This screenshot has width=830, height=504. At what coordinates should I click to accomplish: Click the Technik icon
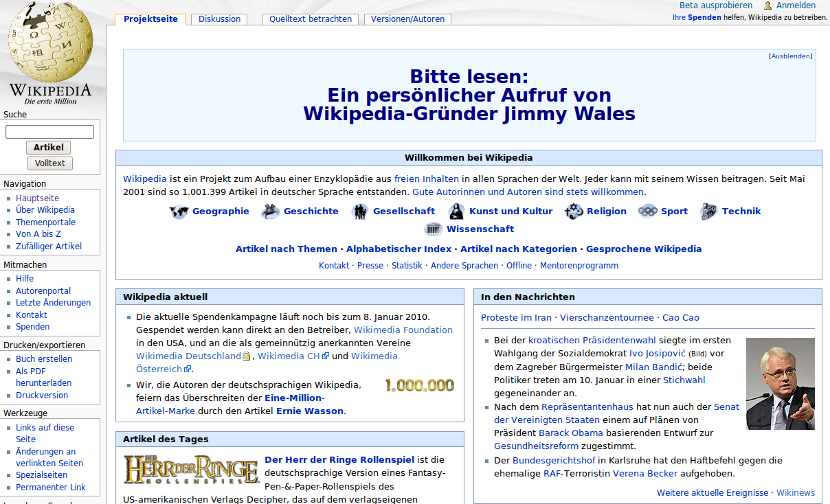click(709, 211)
